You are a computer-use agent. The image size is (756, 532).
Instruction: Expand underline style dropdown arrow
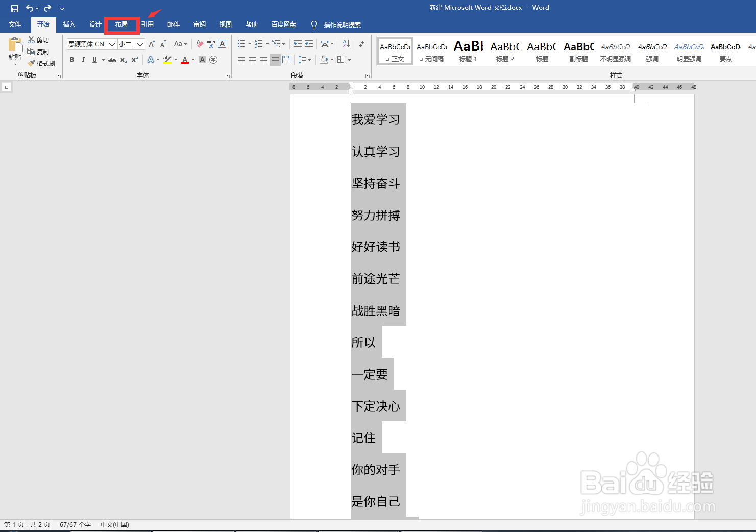[103, 60]
